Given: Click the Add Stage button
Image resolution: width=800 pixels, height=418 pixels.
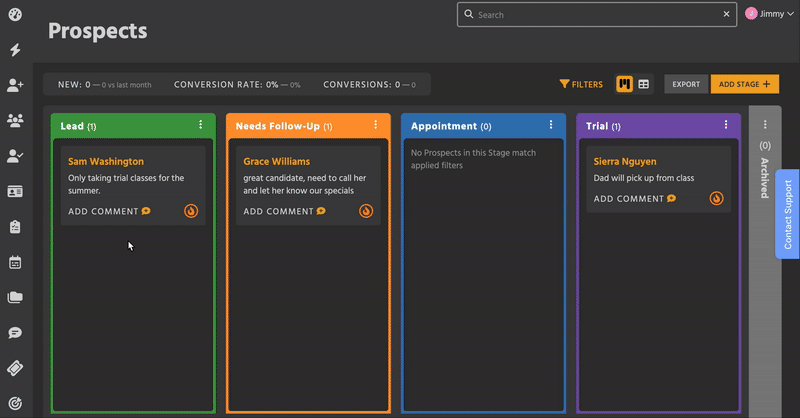Looking at the screenshot, I should coord(744,84).
